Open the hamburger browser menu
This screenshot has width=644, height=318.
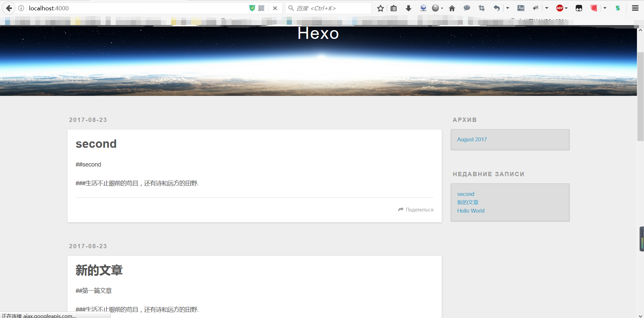coord(635,8)
